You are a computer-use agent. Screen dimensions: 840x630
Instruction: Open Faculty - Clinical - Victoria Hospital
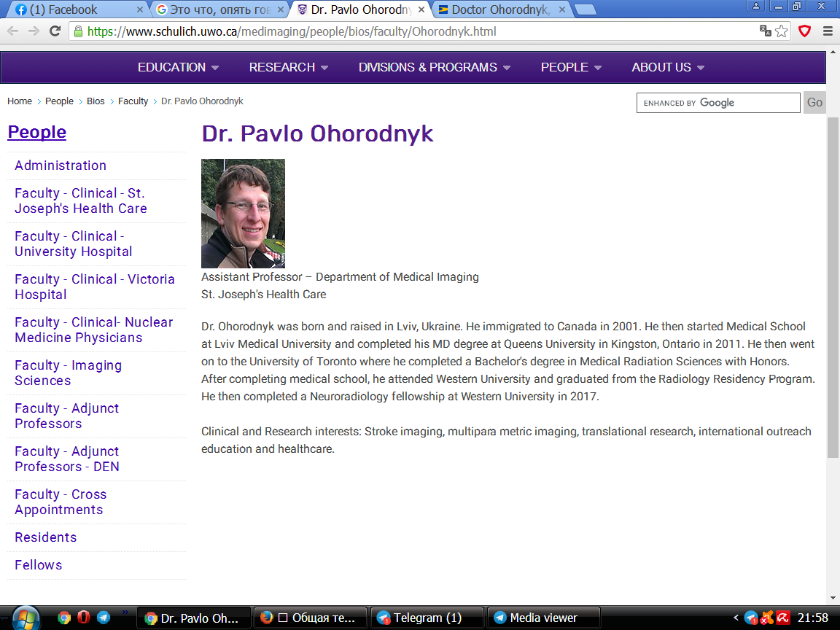pyautogui.click(x=95, y=287)
